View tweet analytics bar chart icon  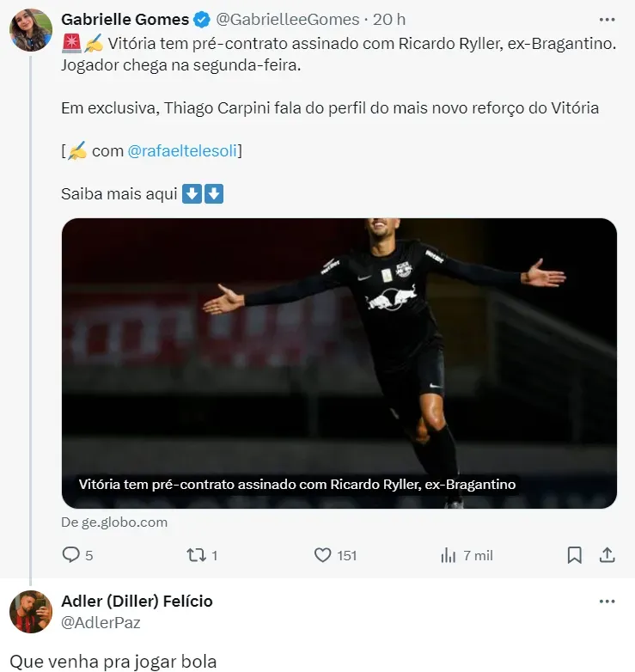point(449,555)
